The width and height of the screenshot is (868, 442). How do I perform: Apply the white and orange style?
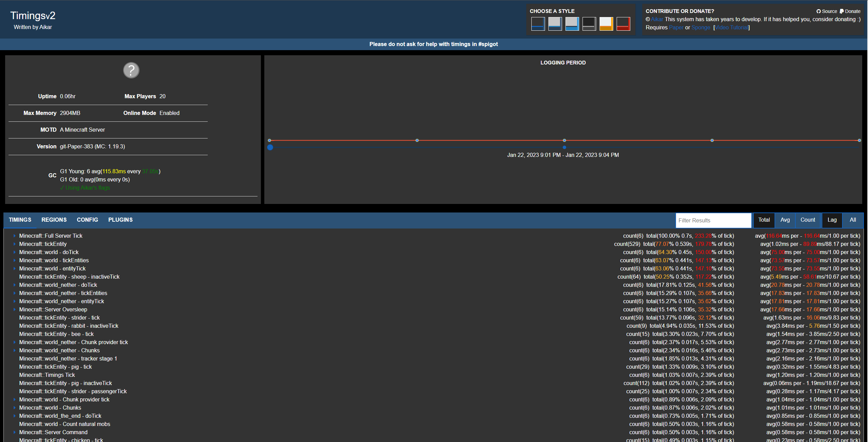pos(606,24)
